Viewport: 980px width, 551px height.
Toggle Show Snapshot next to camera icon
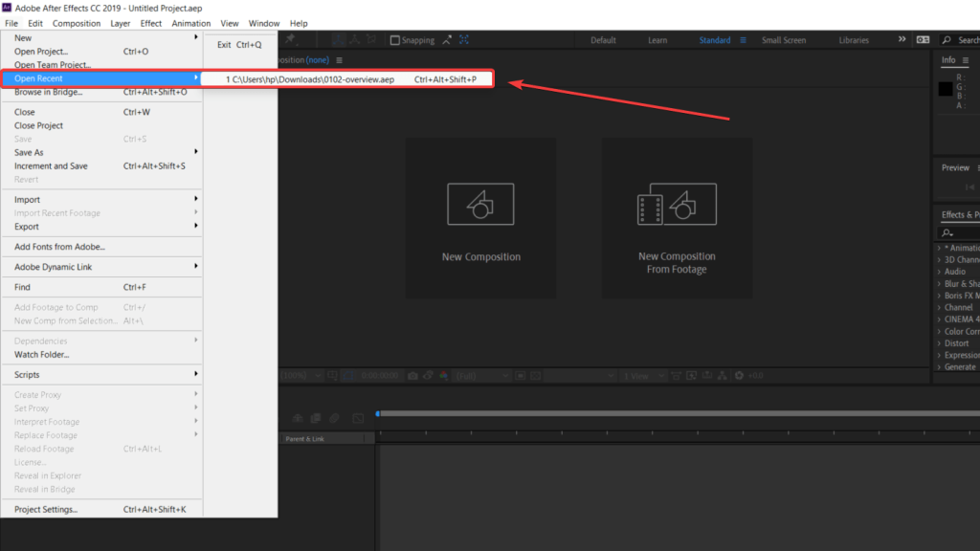point(429,375)
